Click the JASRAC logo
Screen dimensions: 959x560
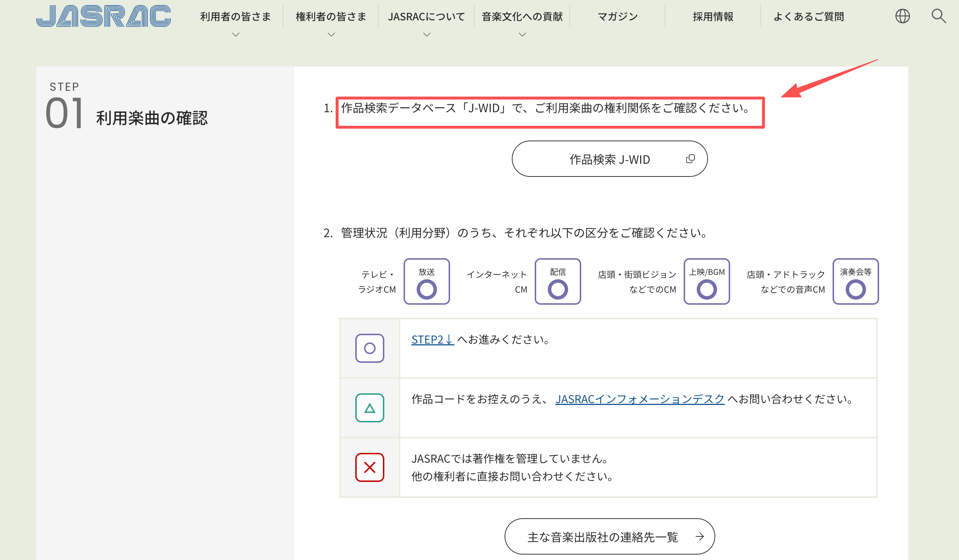(x=104, y=16)
